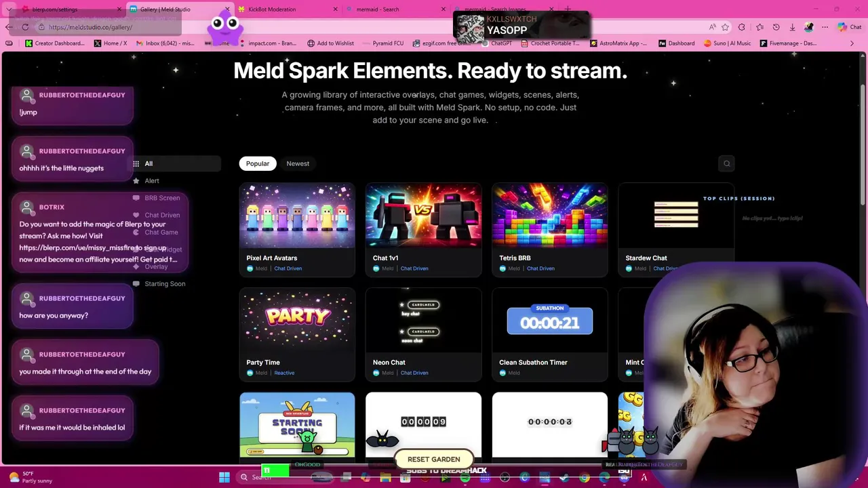Open Google Chrome from taskbar
Screen dimensions: 868x488
[585, 478]
